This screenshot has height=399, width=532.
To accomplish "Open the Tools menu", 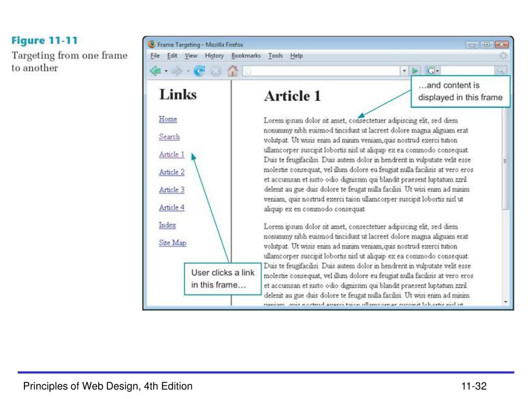I will (275, 56).
